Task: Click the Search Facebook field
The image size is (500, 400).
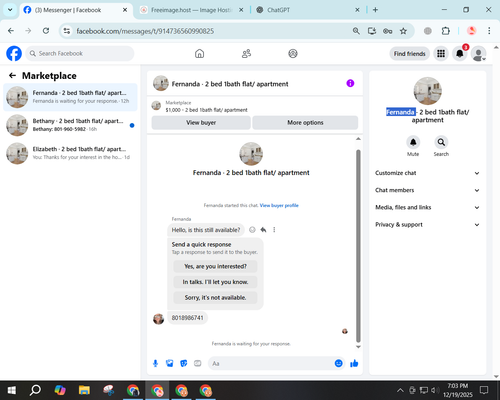Action: click(80, 53)
